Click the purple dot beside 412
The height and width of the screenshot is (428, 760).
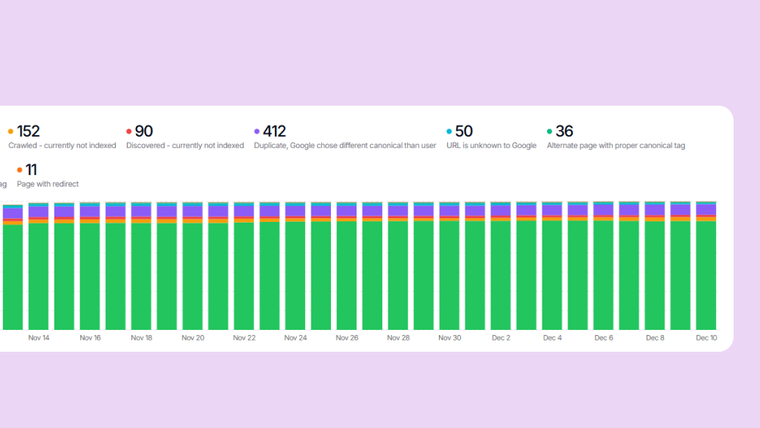(x=257, y=132)
